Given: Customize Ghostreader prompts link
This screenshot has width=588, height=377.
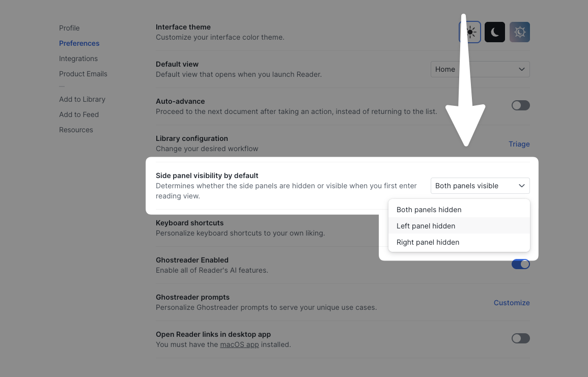Looking at the screenshot, I should click(x=511, y=303).
